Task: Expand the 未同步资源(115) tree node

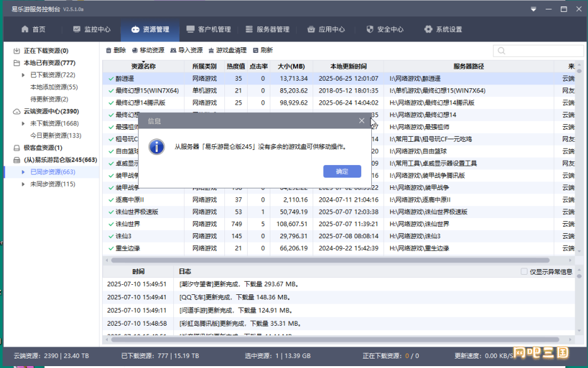Action: 23,184
